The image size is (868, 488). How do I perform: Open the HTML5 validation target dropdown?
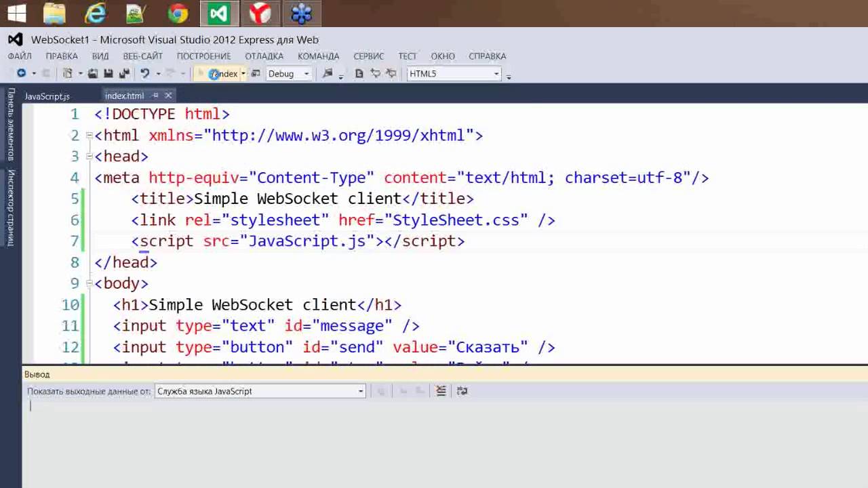[496, 73]
